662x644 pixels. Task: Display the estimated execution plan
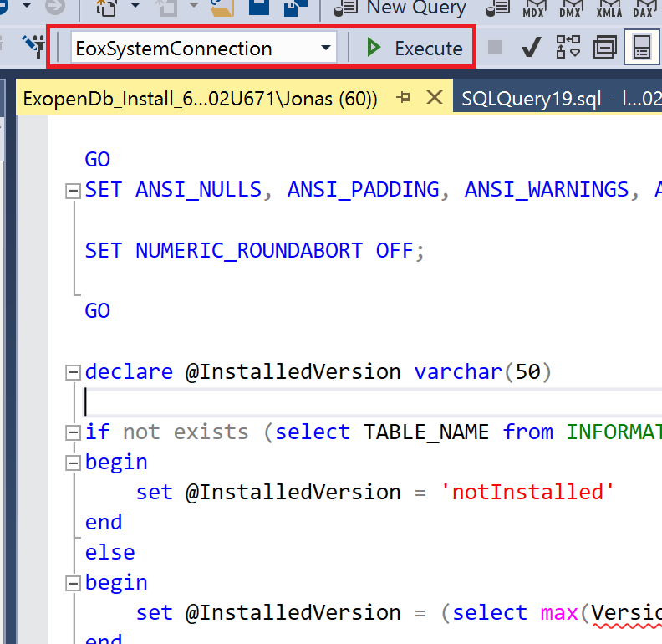pos(568,49)
